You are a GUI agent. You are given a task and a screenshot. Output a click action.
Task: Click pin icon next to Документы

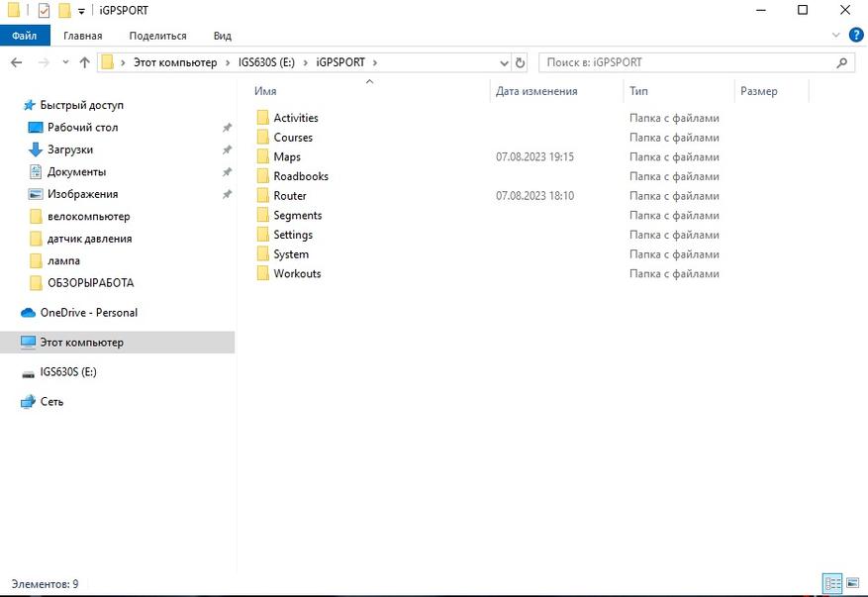pyautogui.click(x=227, y=171)
